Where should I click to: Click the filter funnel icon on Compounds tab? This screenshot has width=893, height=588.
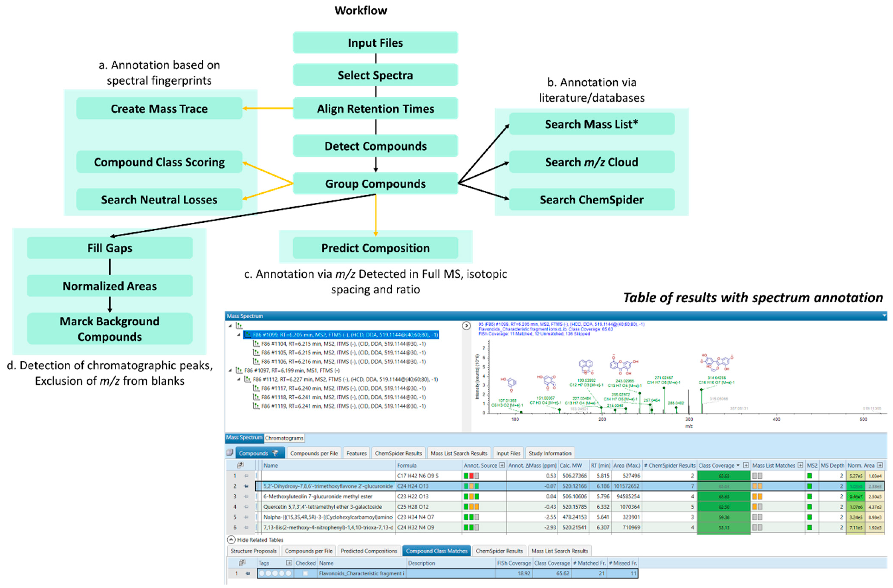275,453
